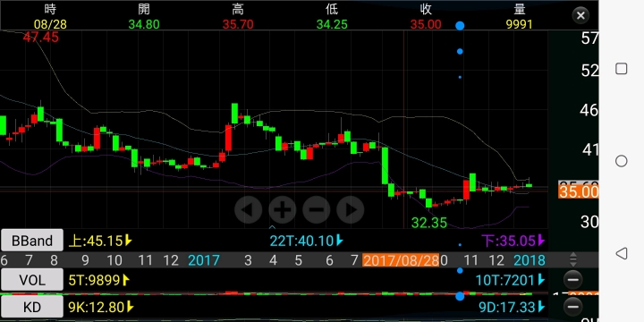Tap the up/down resize arrows on timeline
Image resolution: width=644 pixels, height=322 pixels.
coord(573,260)
